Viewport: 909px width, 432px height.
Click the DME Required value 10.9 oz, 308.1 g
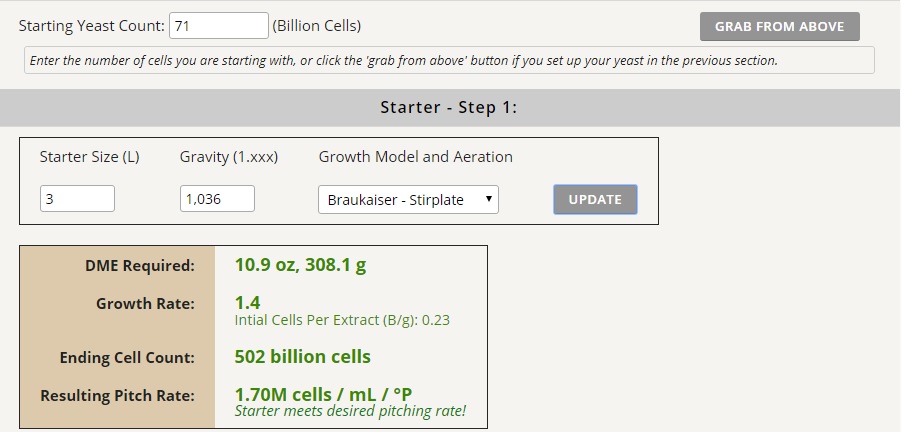coord(300,265)
